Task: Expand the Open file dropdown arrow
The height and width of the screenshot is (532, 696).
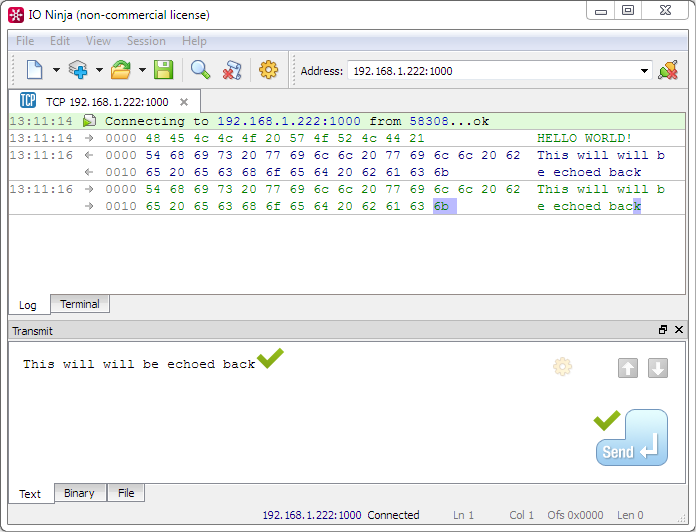Action: (142, 71)
